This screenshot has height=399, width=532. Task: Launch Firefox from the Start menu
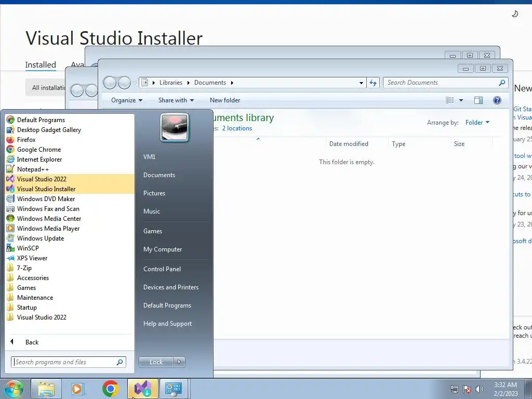point(70,139)
